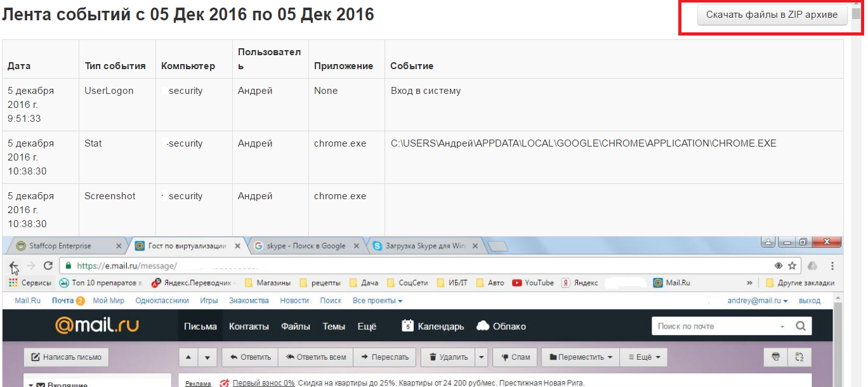Open Облако cloud storage
The image size is (868, 387).
501,326
